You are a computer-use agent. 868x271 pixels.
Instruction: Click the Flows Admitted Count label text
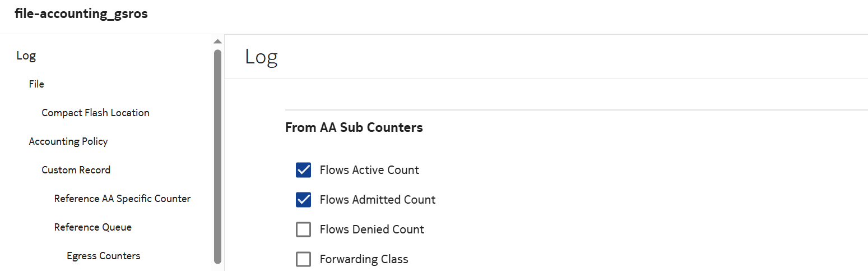pos(377,200)
